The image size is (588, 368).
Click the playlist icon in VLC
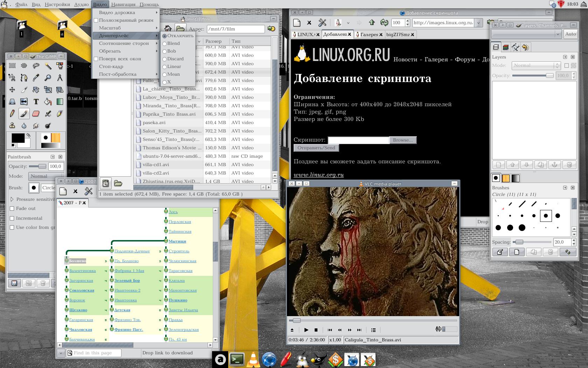(373, 330)
